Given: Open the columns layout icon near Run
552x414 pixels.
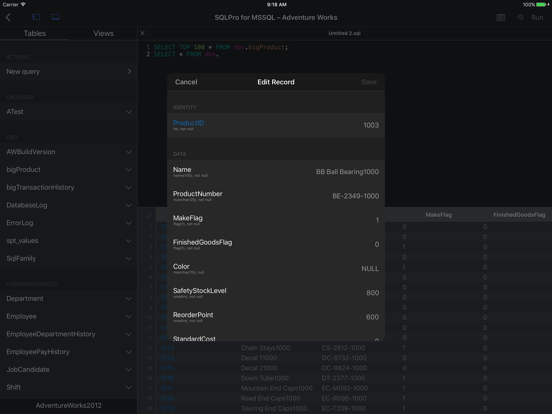Looking at the screenshot, I should click(x=501, y=18).
